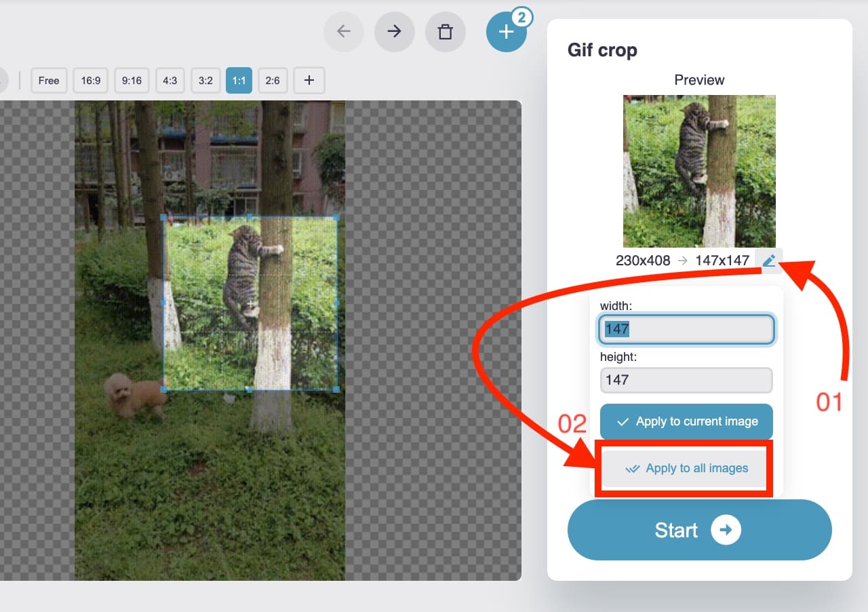Image resolution: width=868 pixels, height=612 pixels.
Task: Click the arrow icon inside the Start button
Action: pos(726,530)
